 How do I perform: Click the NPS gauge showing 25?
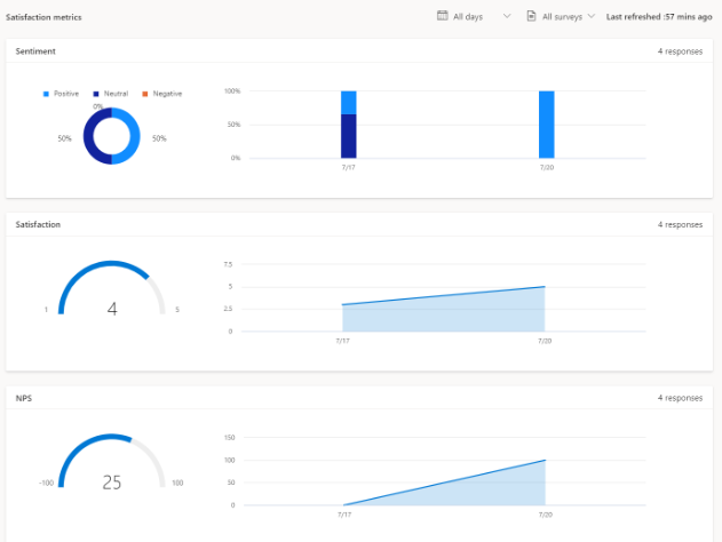[x=111, y=463]
